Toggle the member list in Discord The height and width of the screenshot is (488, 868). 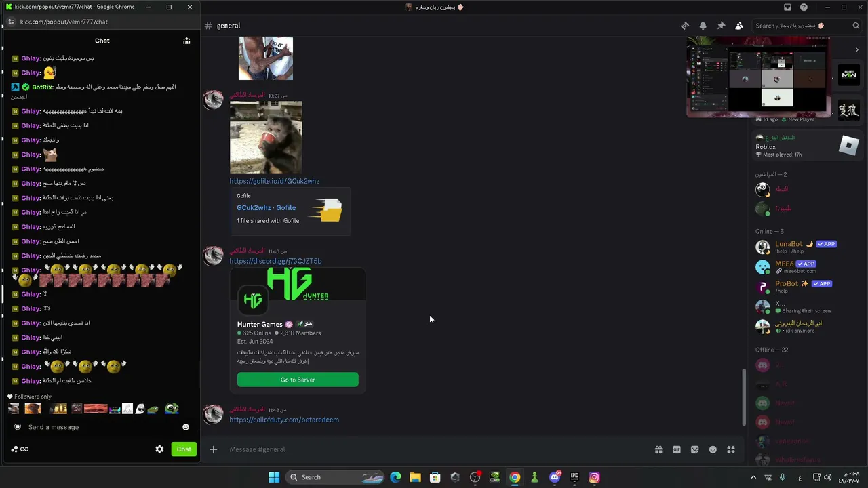coord(739,26)
